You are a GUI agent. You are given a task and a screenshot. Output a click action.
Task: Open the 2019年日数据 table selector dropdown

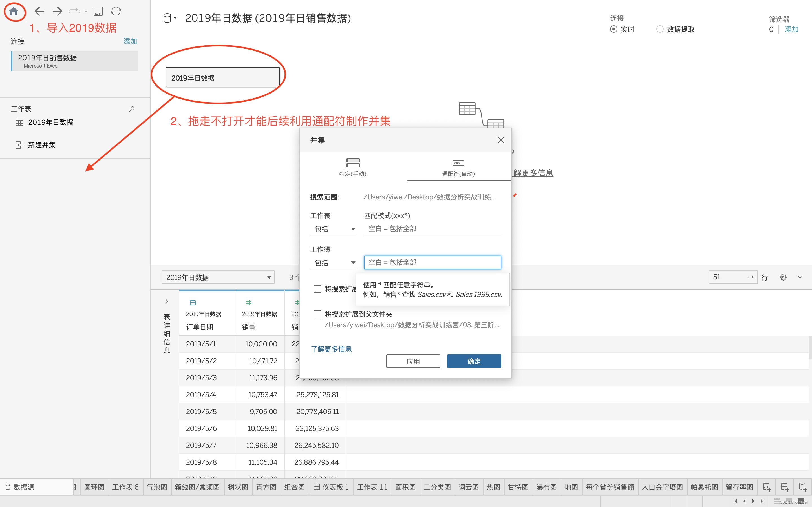pos(218,277)
